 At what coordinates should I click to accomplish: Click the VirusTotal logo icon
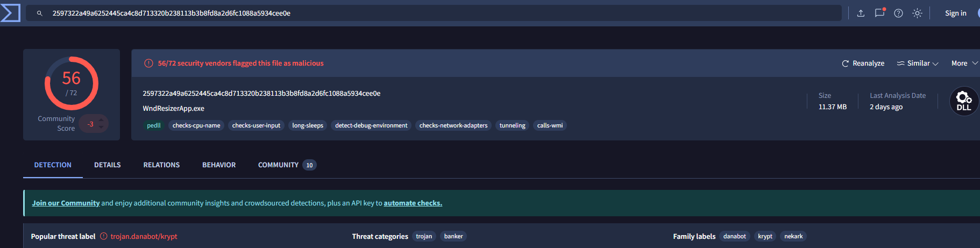coord(10,13)
